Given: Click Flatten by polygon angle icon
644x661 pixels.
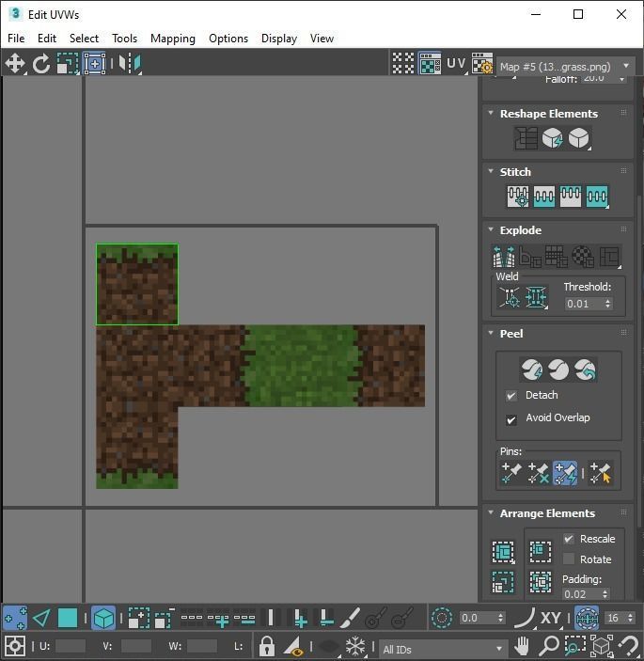Looking at the screenshot, I should [x=530, y=257].
